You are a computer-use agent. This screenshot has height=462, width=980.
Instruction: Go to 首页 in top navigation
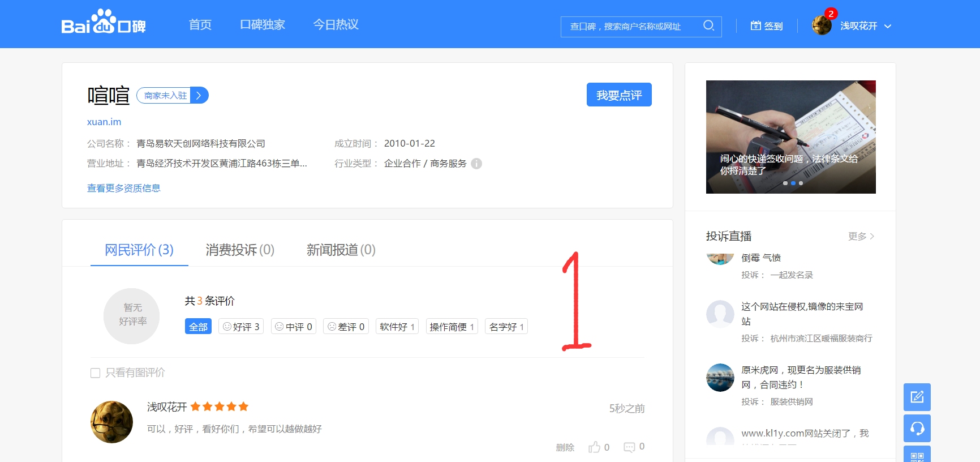click(200, 25)
